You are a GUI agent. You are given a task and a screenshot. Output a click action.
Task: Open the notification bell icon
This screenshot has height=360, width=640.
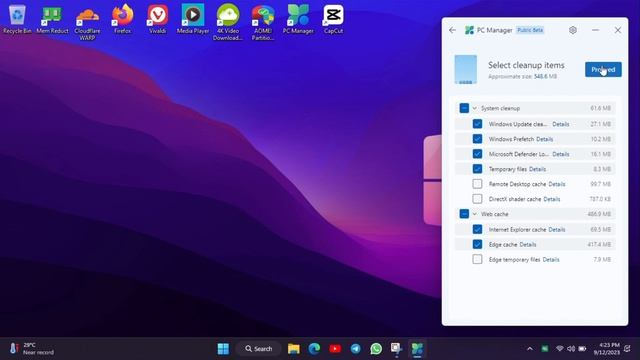pos(627,349)
